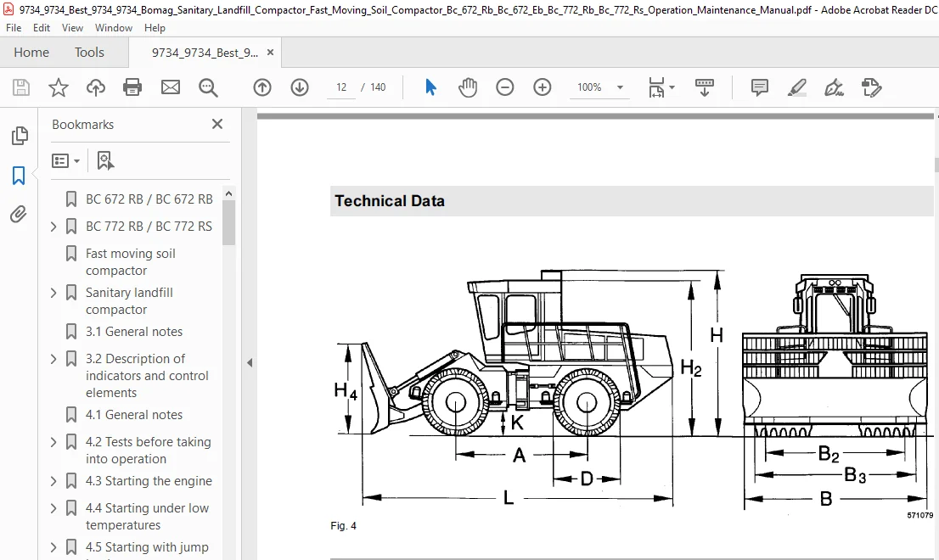The width and height of the screenshot is (939, 560).
Task: Click the Fig. 4 caption text
Action: (x=343, y=526)
